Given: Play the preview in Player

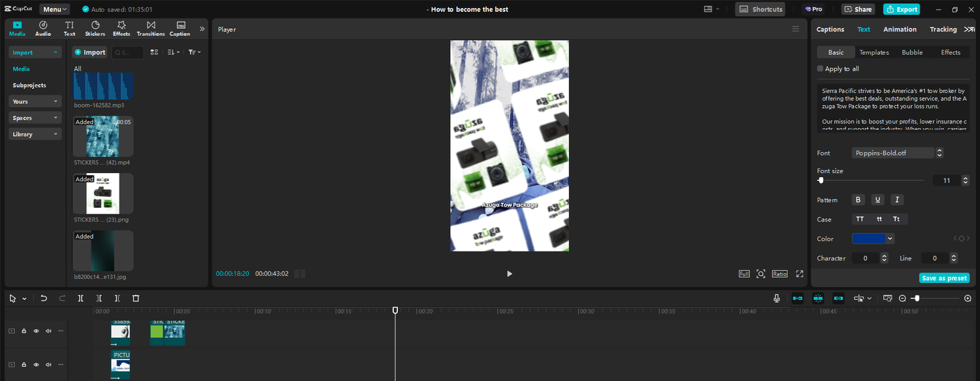Looking at the screenshot, I should point(510,274).
